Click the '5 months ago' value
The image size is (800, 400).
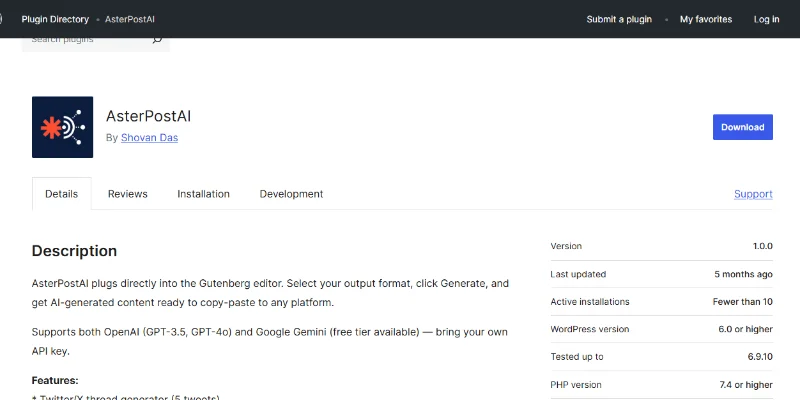[743, 274]
